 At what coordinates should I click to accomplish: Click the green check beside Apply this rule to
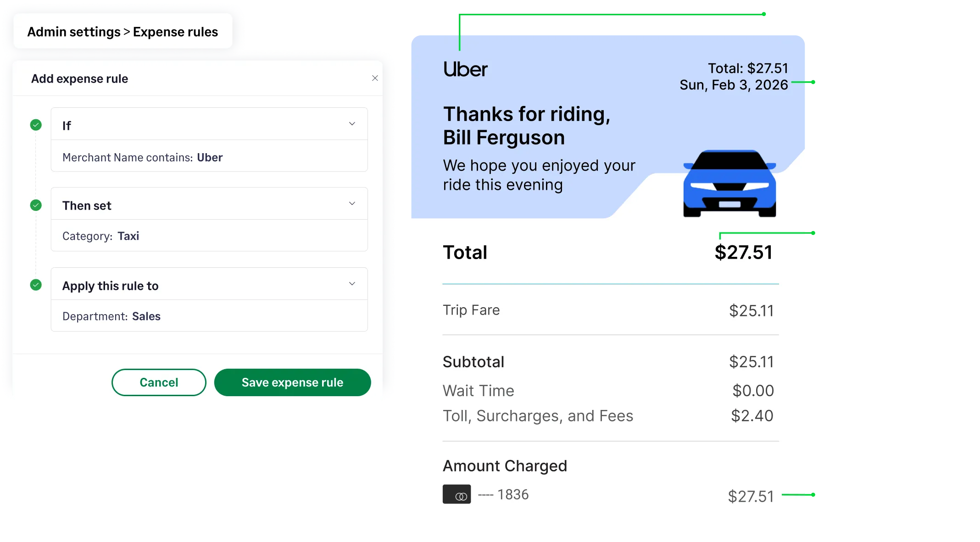[36, 285]
